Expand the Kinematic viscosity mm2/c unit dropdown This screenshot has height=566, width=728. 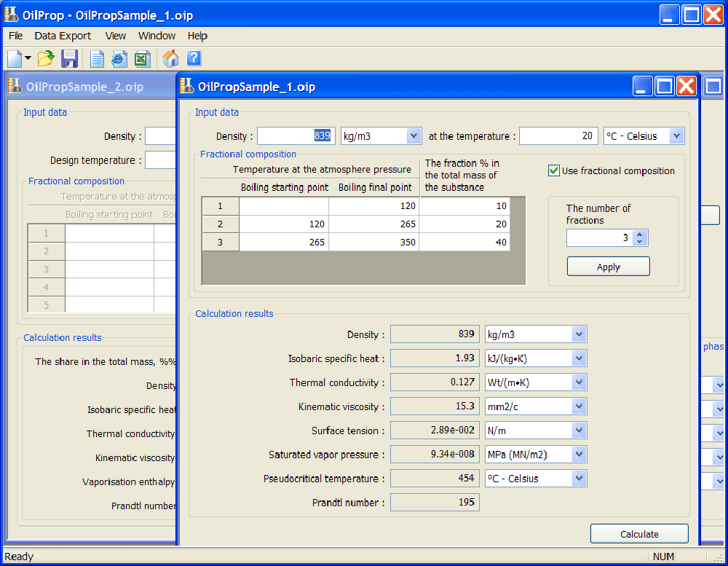click(579, 406)
